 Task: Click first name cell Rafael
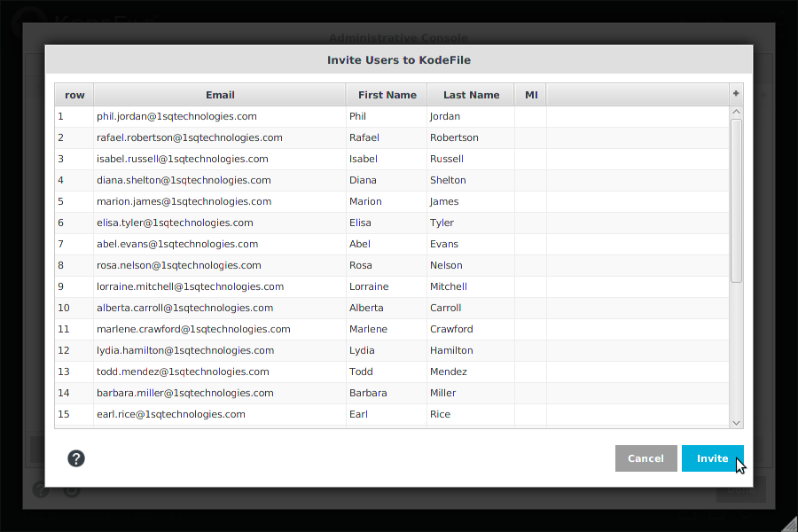pyautogui.click(x=387, y=138)
